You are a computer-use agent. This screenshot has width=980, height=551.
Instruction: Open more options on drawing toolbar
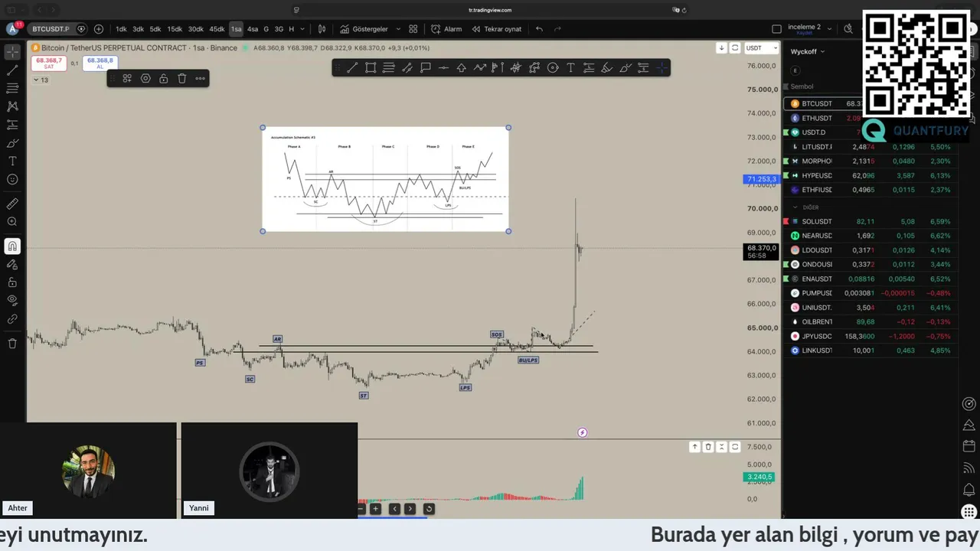point(201,78)
